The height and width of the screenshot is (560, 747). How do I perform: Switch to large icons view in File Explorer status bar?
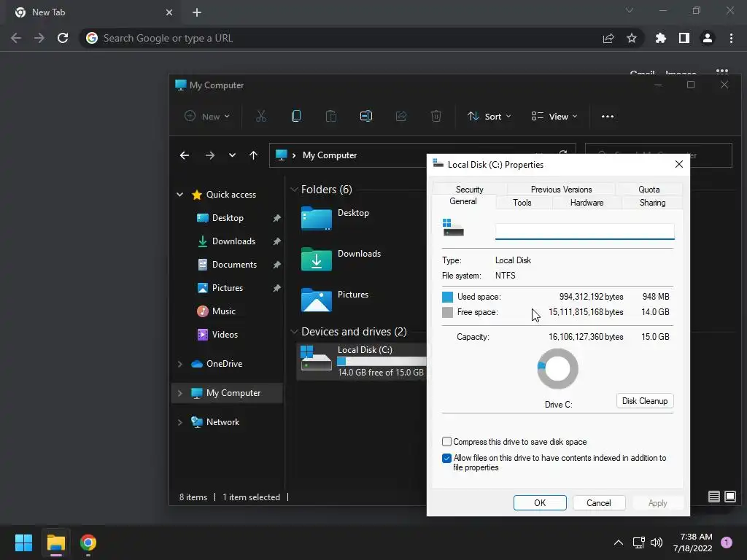729,497
